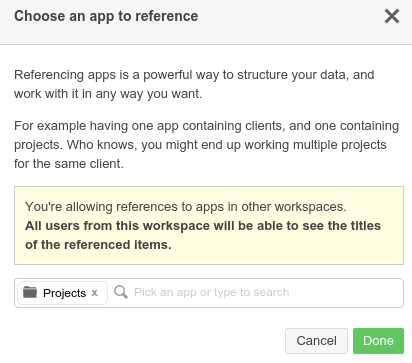Image resolution: width=412 pixels, height=363 pixels.
Task: Select the Projects tag label
Action: point(64,293)
